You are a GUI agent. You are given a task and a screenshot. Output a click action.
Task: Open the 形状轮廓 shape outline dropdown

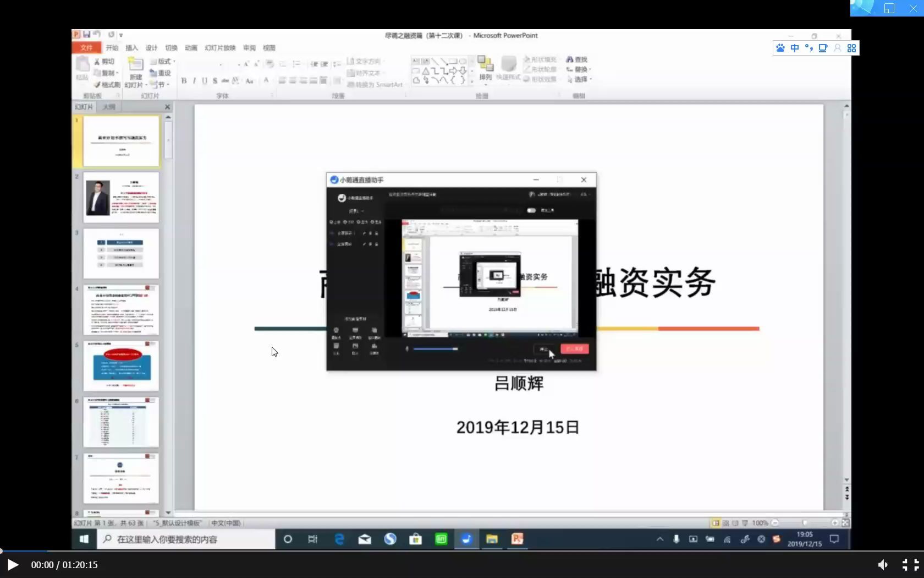pyautogui.click(x=540, y=69)
